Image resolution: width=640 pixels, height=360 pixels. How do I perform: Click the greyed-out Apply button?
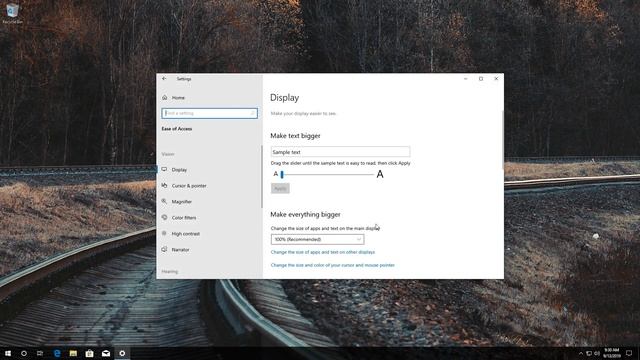(x=280, y=188)
